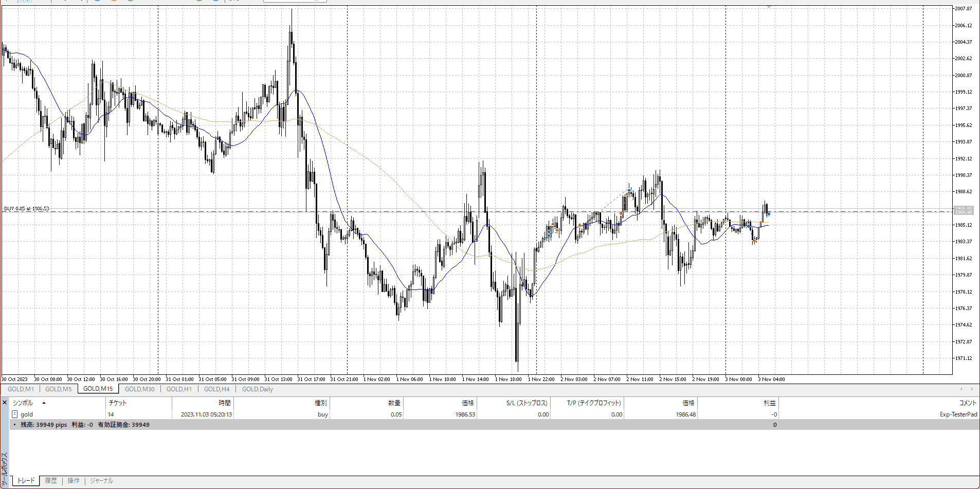Select the GOLD,H4 chart tab
Viewport: 980px width, 489px height.
coord(216,389)
